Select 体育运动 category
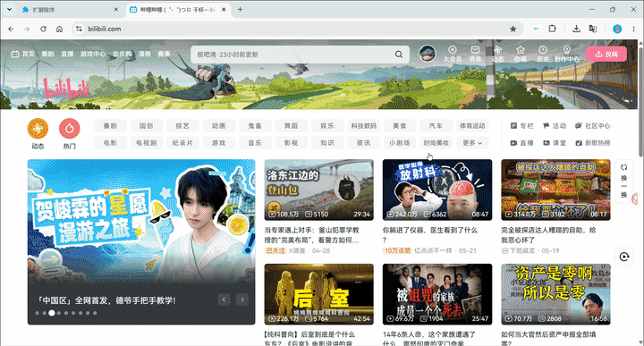 (x=472, y=125)
